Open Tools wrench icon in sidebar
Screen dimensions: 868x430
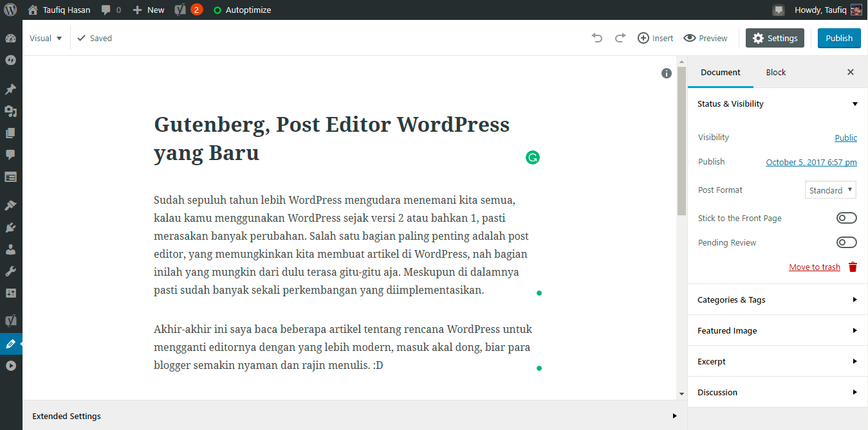click(10, 271)
